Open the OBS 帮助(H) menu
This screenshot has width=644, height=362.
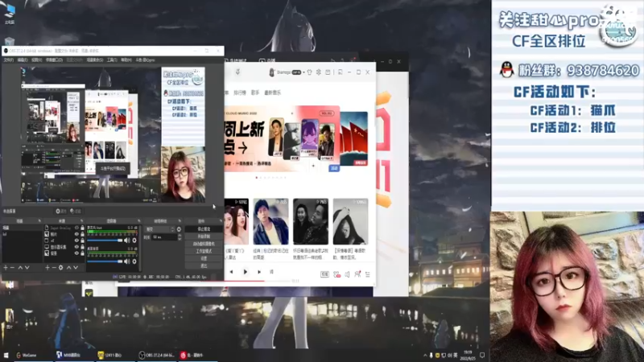126,60
